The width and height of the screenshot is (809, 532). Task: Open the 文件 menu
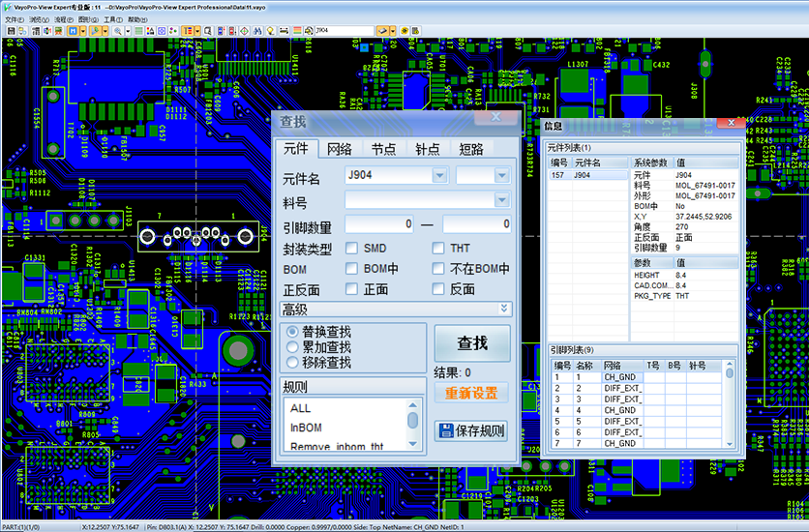click(x=10, y=18)
